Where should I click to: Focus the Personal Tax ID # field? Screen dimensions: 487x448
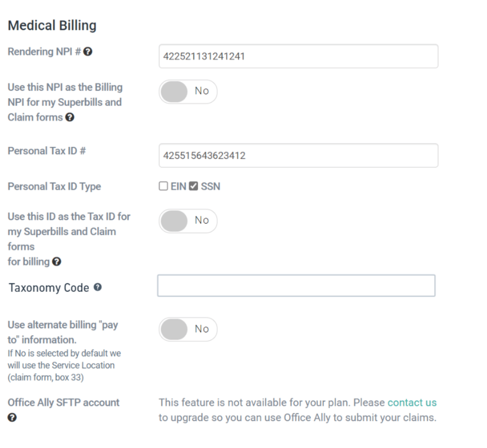point(298,156)
